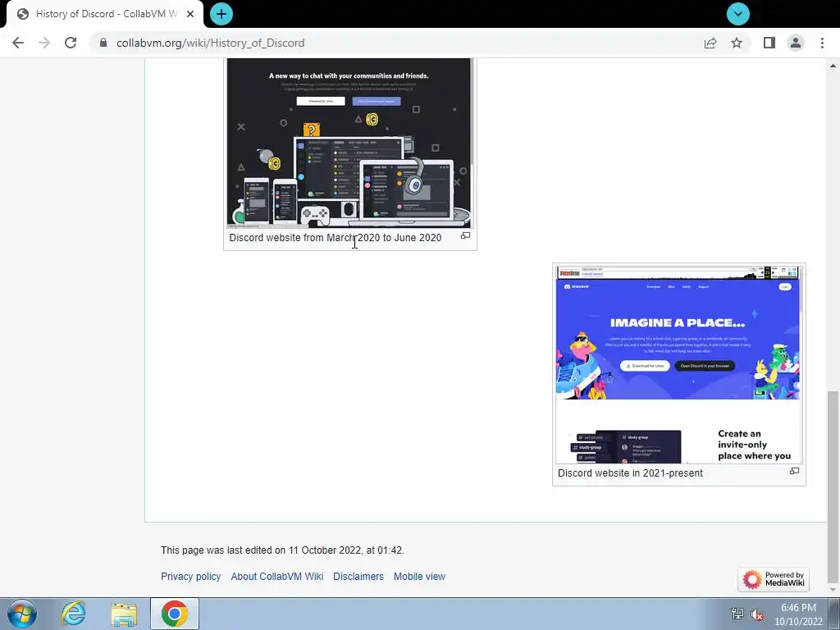Open the Privacy policy link
The image size is (840, 630).
(x=190, y=577)
